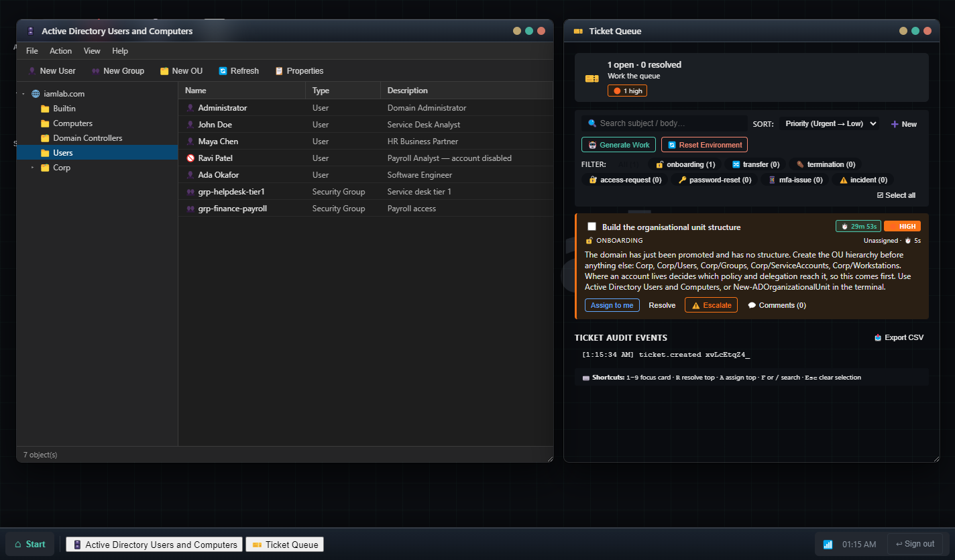This screenshot has width=955, height=560.
Task: Filter tickets by incident (0)
Action: point(863,180)
